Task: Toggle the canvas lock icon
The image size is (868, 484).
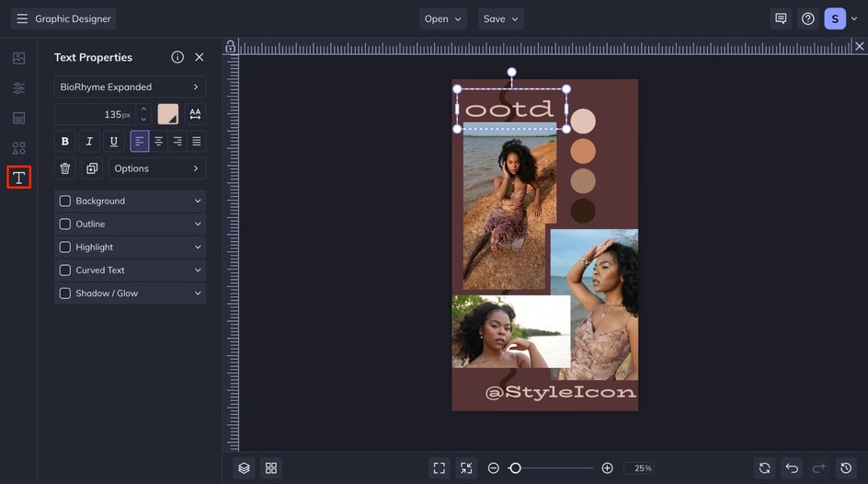Action: pos(230,47)
